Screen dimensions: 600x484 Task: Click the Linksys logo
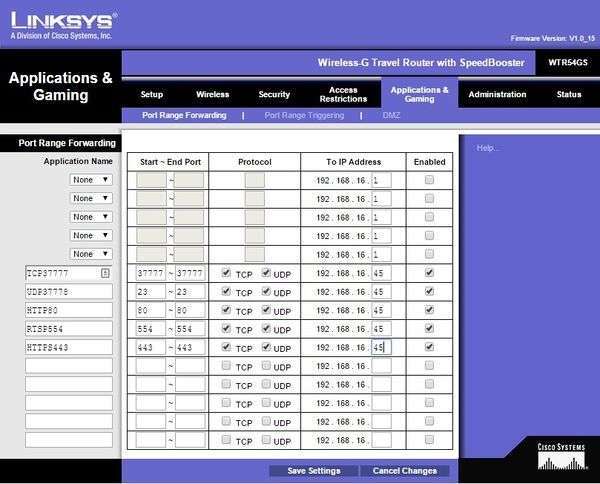64,25
